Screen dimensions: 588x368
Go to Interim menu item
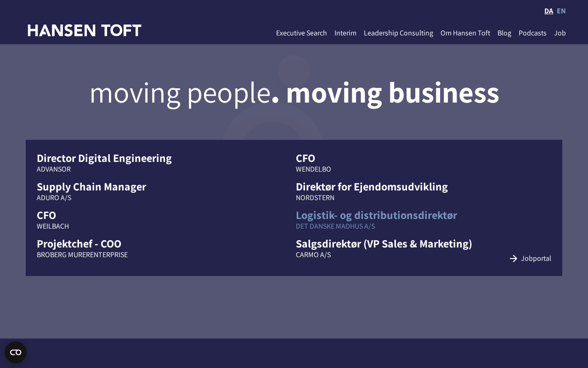[345, 33]
